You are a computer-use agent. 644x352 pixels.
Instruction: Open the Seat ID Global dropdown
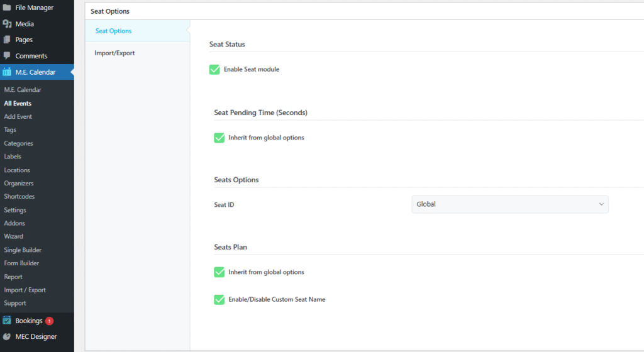pos(509,204)
